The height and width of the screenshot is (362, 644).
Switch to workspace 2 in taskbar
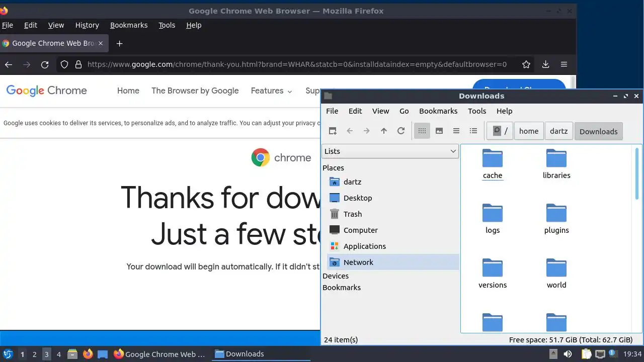(34, 354)
